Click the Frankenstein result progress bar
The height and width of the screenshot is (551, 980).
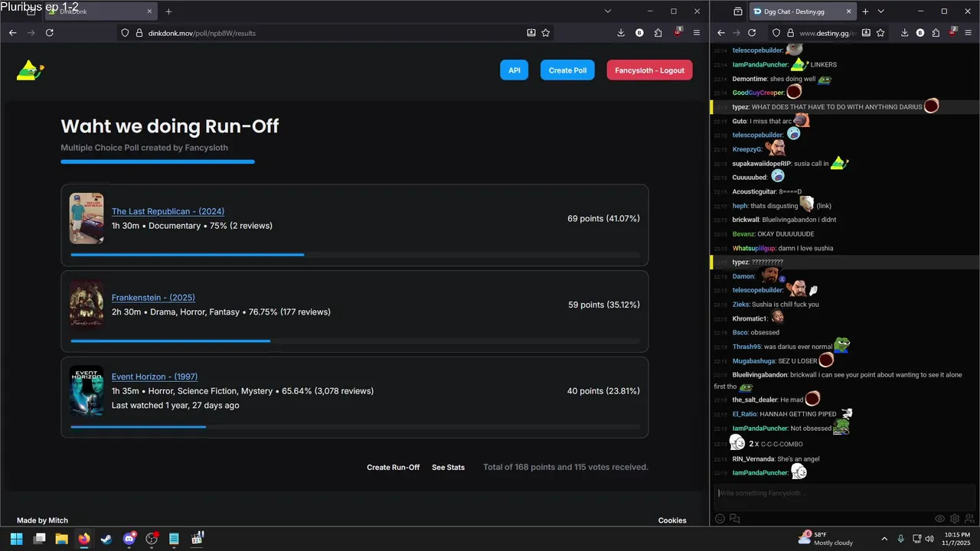(x=354, y=341)
